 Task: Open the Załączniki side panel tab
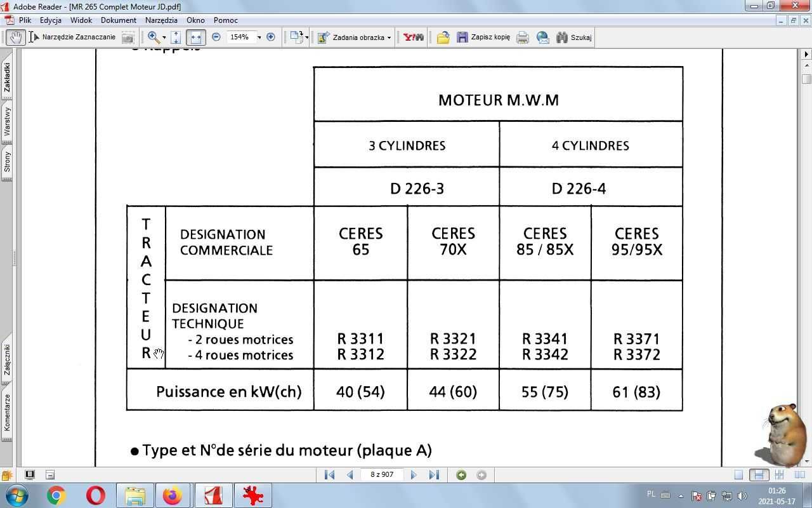pyautogui.click(x=7, y=359)
